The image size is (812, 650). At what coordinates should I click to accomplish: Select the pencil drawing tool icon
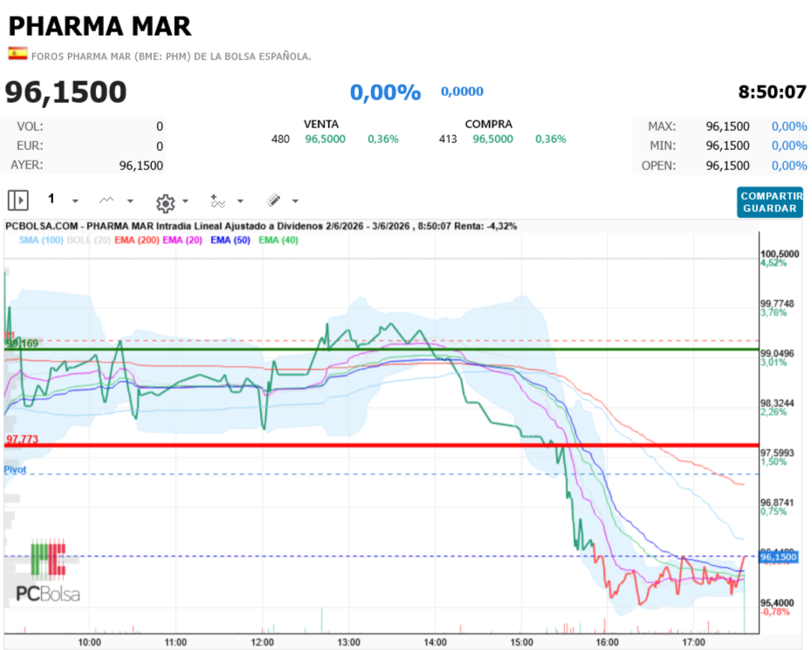[273, 201]
